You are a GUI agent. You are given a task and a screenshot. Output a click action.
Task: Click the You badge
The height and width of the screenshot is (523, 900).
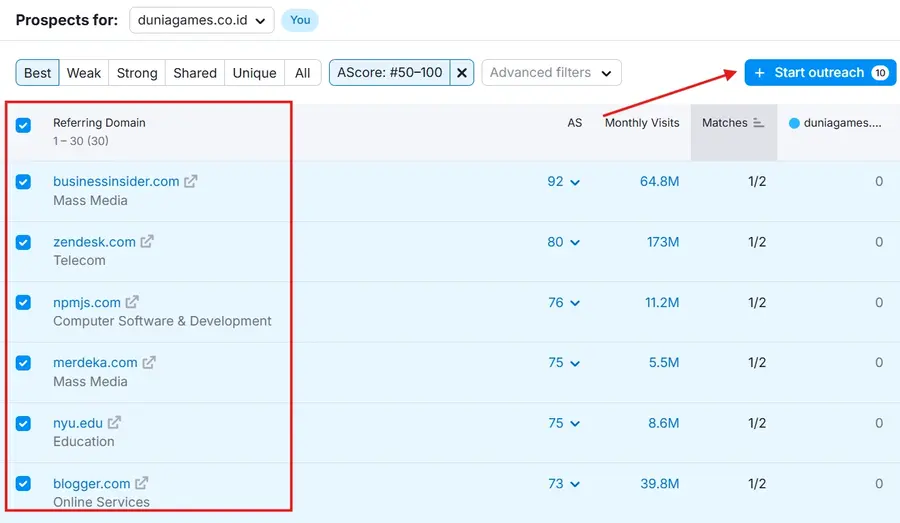point(300,20)
